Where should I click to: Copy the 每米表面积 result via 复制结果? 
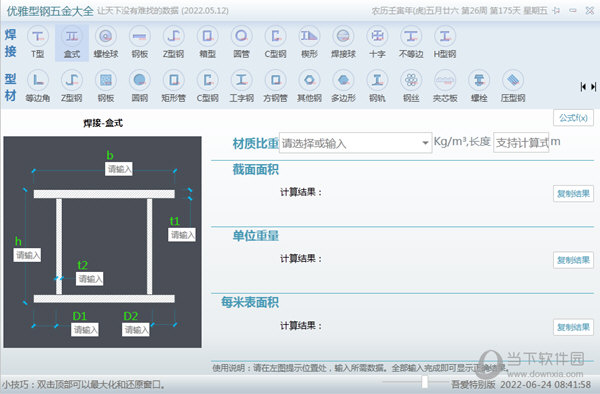click(573, 327)
